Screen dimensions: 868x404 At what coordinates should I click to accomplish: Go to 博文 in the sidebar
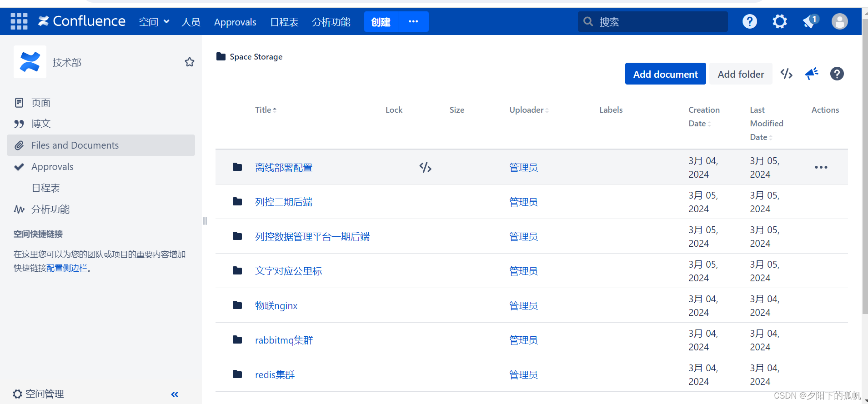[x=101, y=124]
